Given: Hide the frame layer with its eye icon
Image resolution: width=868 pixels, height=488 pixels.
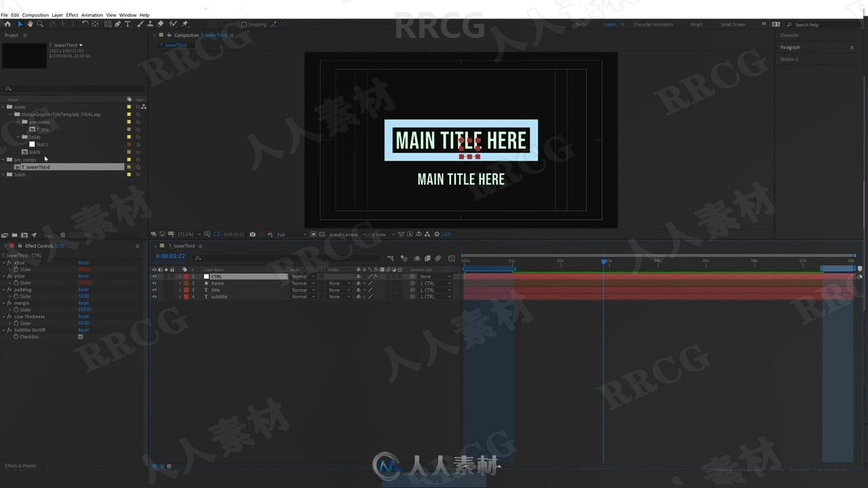Looking at the screenshot, I should [154, 283].
